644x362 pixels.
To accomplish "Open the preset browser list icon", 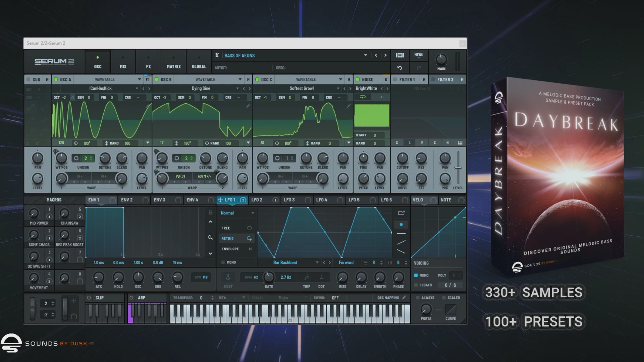I will [x=399, y=55].
